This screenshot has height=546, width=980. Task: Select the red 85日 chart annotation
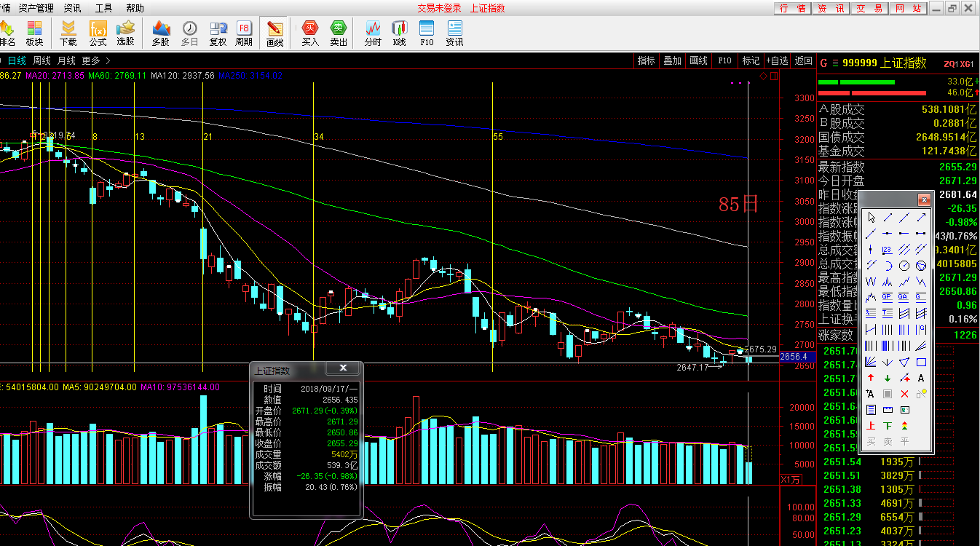[738, 205]
